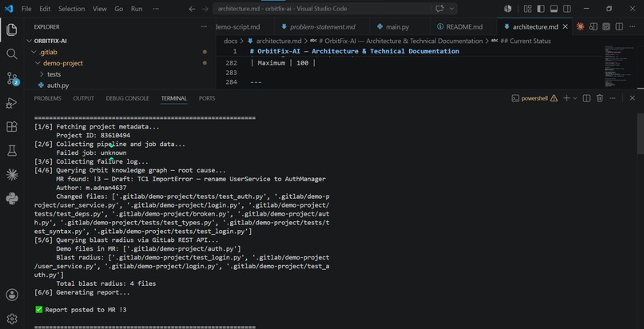Open the chat dropdown arrow in title bar
This screenshot has height=329, width=644.
pyautogui.click(x=451, y=9)
